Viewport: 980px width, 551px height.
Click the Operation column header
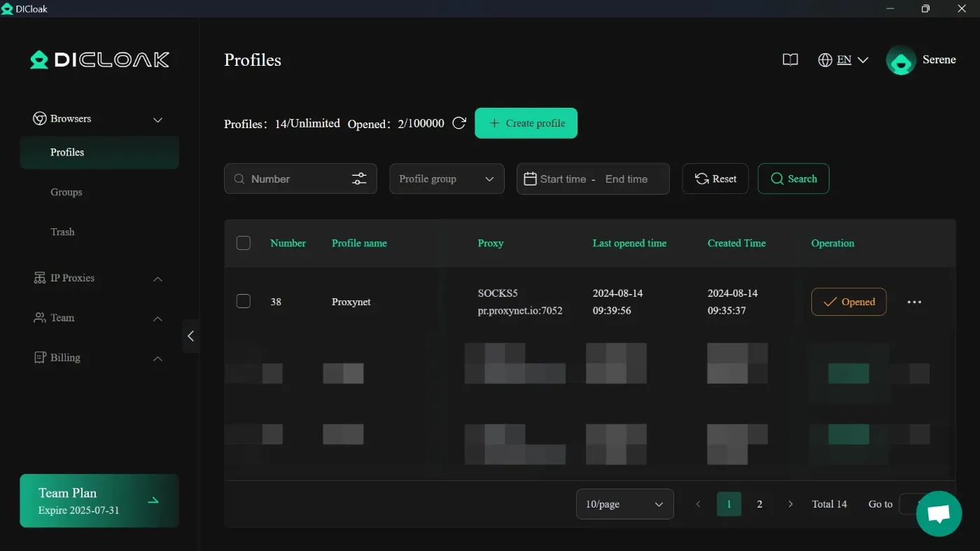833,243
